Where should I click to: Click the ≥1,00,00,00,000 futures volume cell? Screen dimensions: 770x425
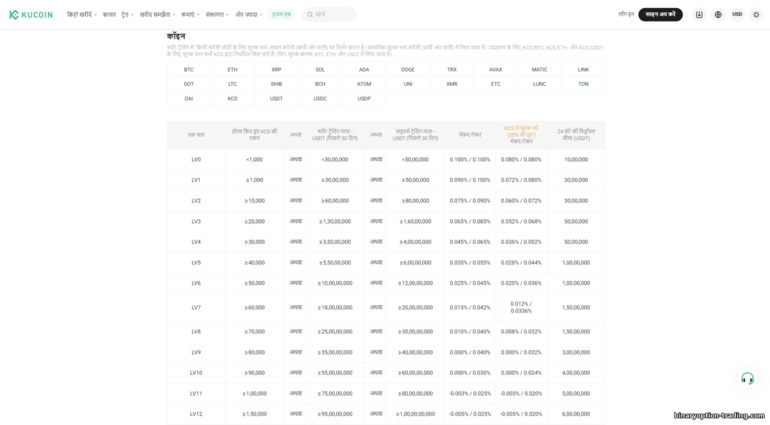tap(415, 414)
